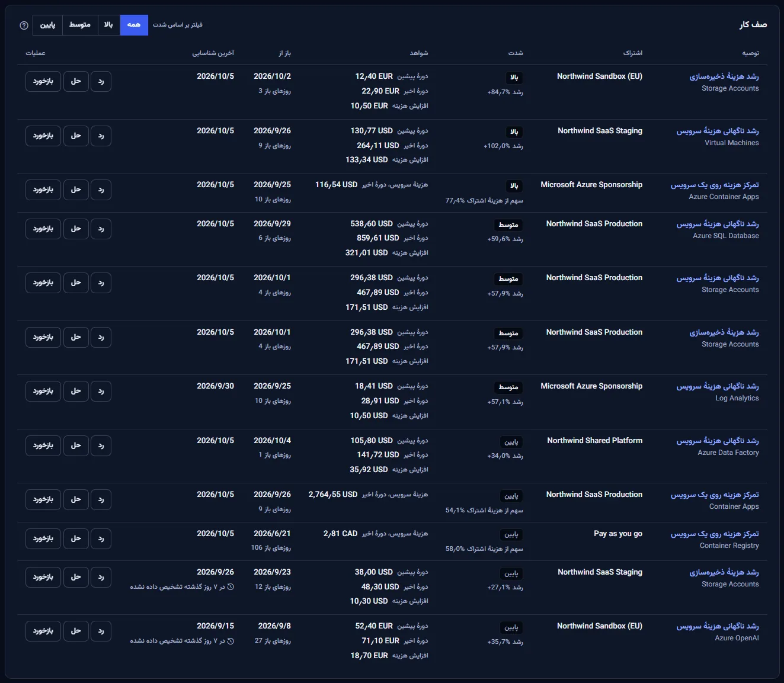784x683 pixels.
Task: Click the اشتراک column header
Action: (x=632, y=53)
